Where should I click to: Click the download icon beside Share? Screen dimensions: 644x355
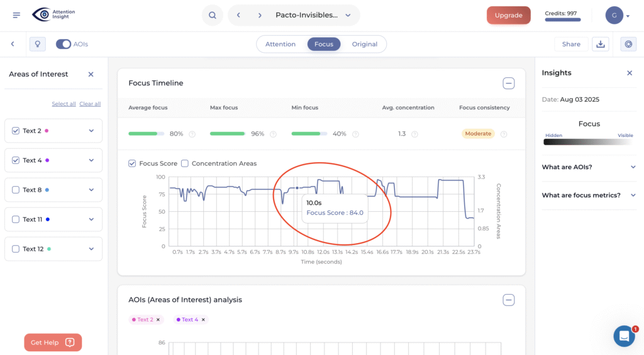pos(600,44)
